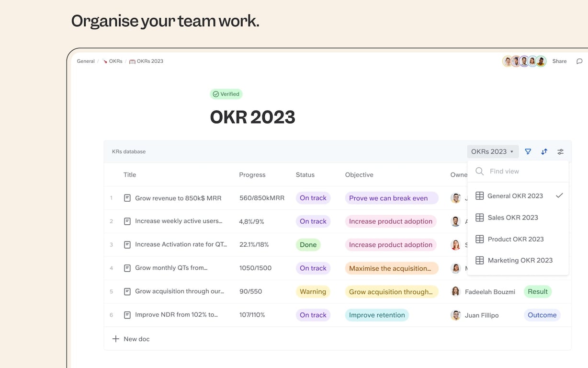Open the OKRs 2023 view dropdown
Image resolution: width=588 pixels, height=368 pixels.
tap(493, 151)
